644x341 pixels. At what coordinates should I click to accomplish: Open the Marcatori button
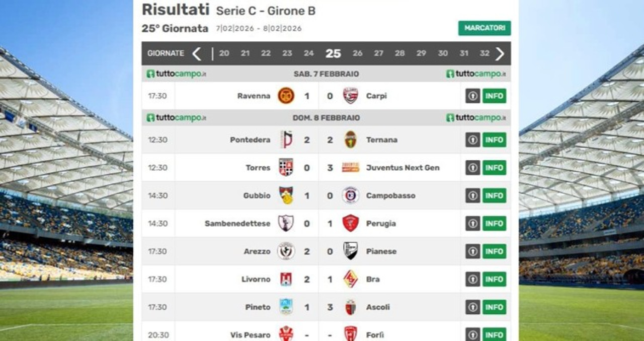(484, 28)
